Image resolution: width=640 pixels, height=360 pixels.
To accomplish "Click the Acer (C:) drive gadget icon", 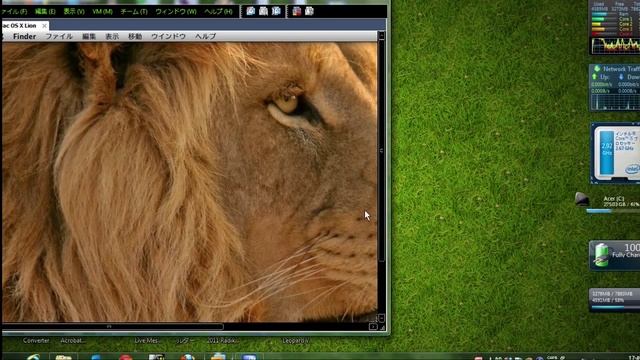I will pyautogui.click(x=582, y=199).
